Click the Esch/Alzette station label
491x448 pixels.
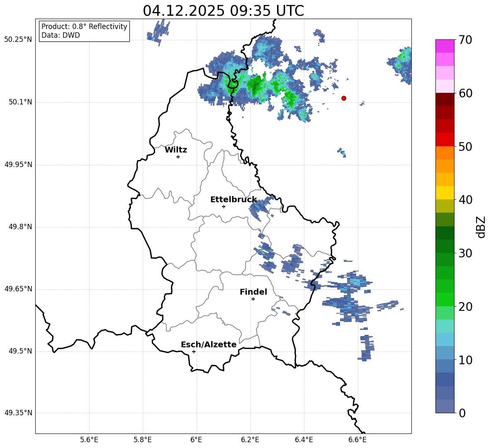(209, 344)
